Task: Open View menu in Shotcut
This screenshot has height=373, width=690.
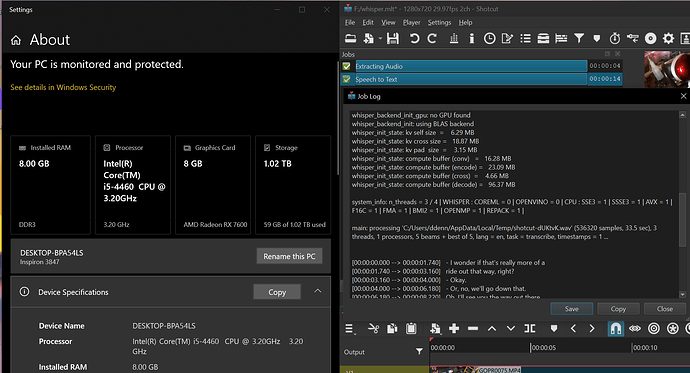Action: pyautogui.click(x=388, y=22)
